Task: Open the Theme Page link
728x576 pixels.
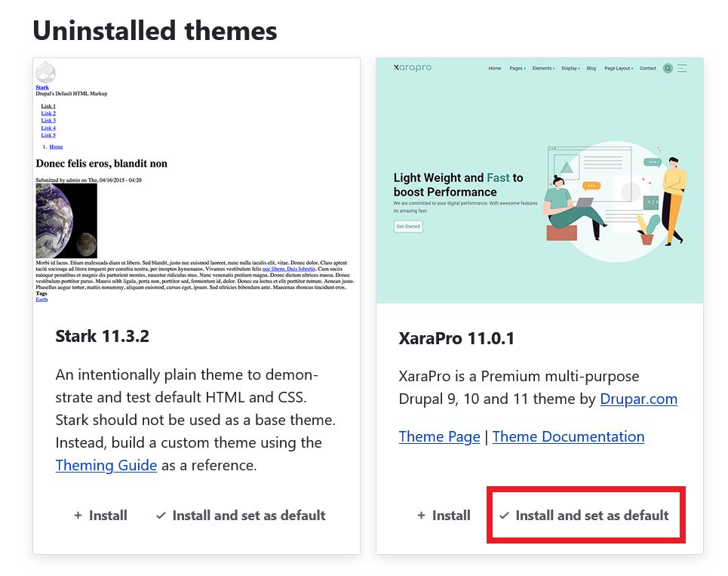Action: 439,436
